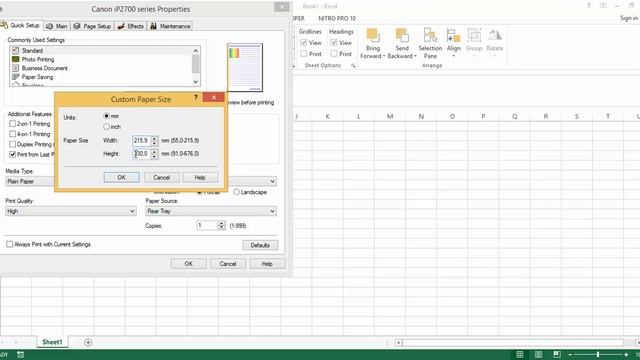Switch to Normal view in status bar
The height and width of the screenshot is (360, 640).
point(520,354)
